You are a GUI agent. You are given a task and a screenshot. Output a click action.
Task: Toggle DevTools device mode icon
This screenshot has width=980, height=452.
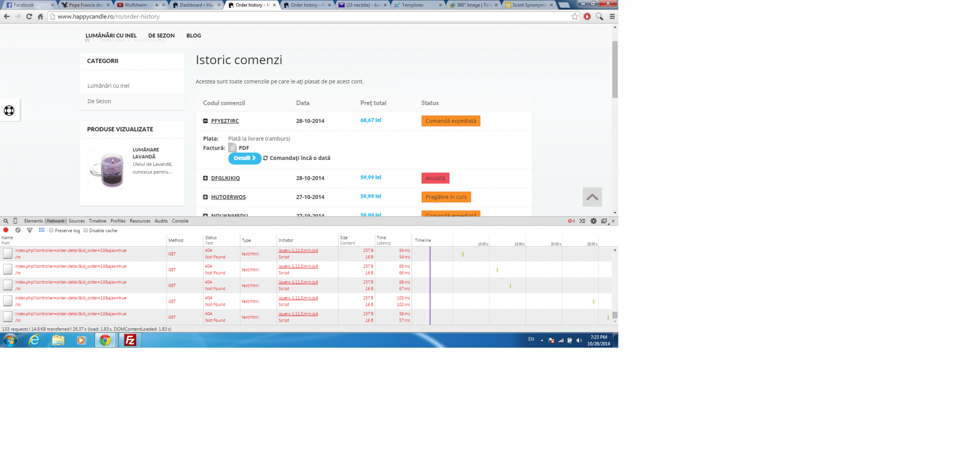point(16,221)
